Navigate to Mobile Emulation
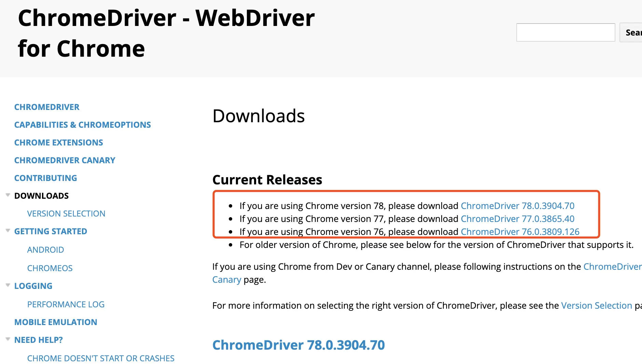 coord(56,322)
